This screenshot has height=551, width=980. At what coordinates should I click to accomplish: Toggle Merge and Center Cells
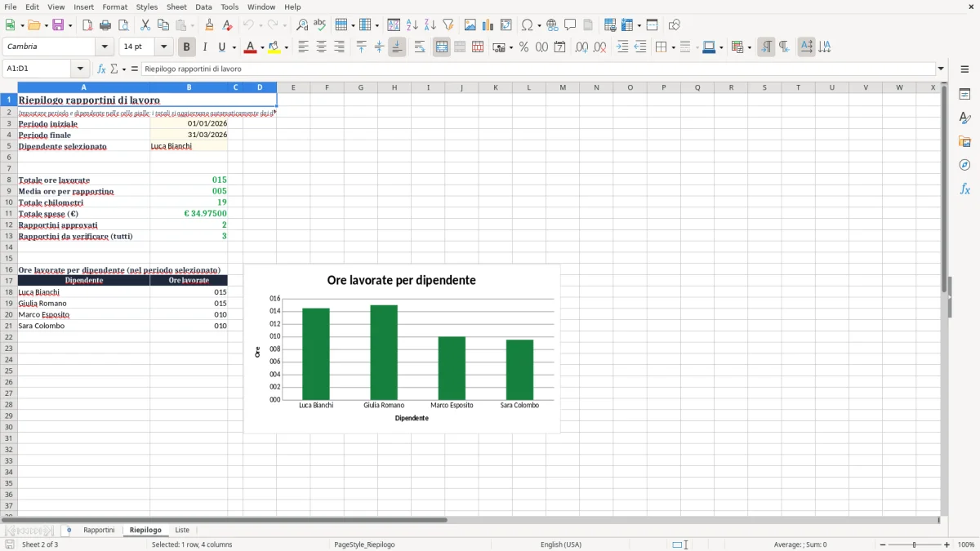click(442, 47)
